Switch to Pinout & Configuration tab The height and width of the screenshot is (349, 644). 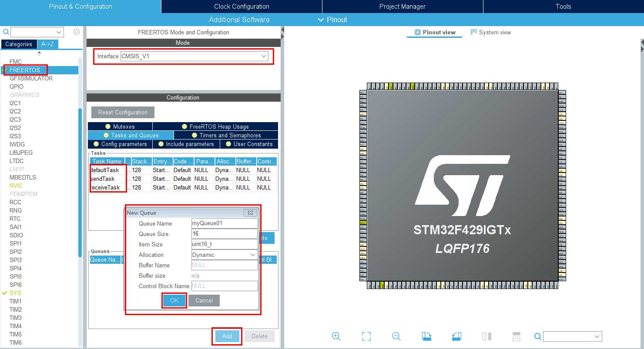[80, 7]
